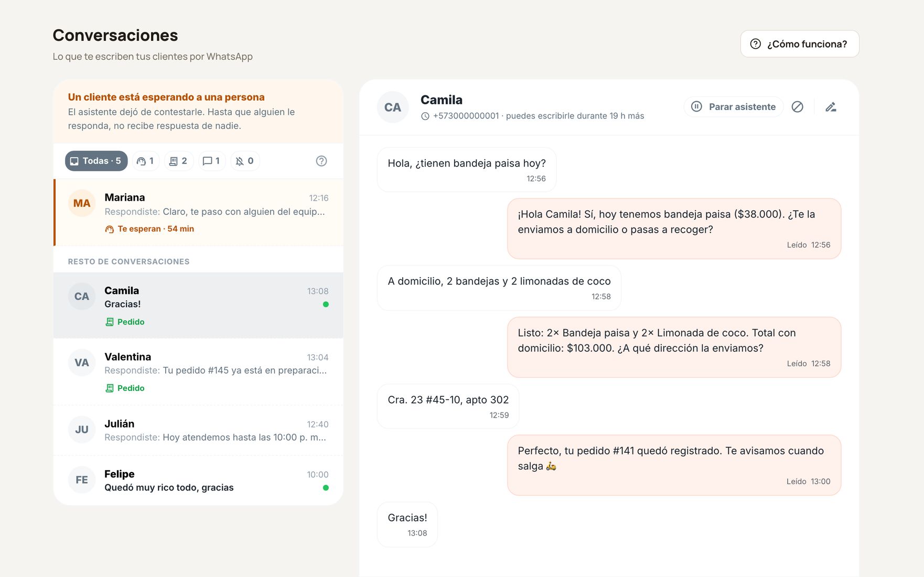Click the FE avatar for Felipe

[82, 480]
